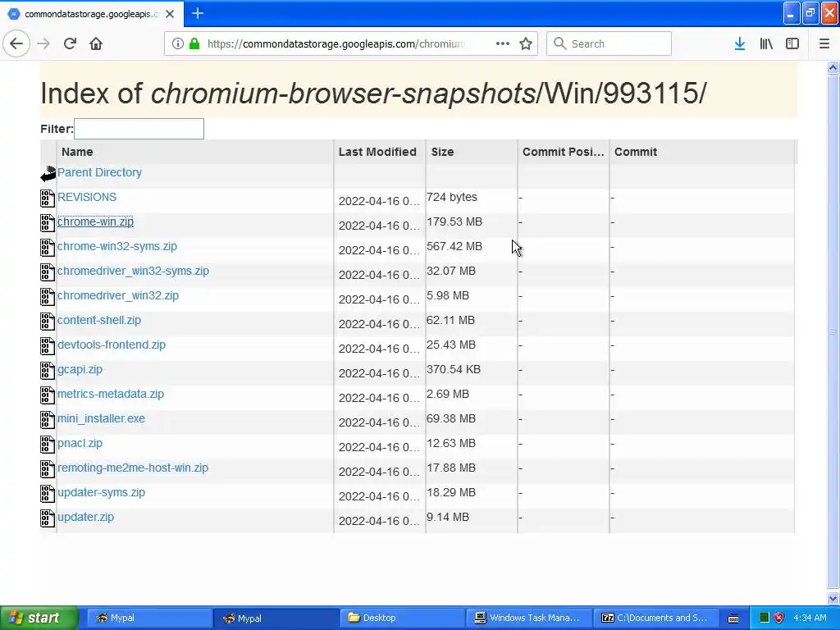Download chromedriver_win32.zip
The height and width of the screenshot is (630, 840).
click(118, 295)
